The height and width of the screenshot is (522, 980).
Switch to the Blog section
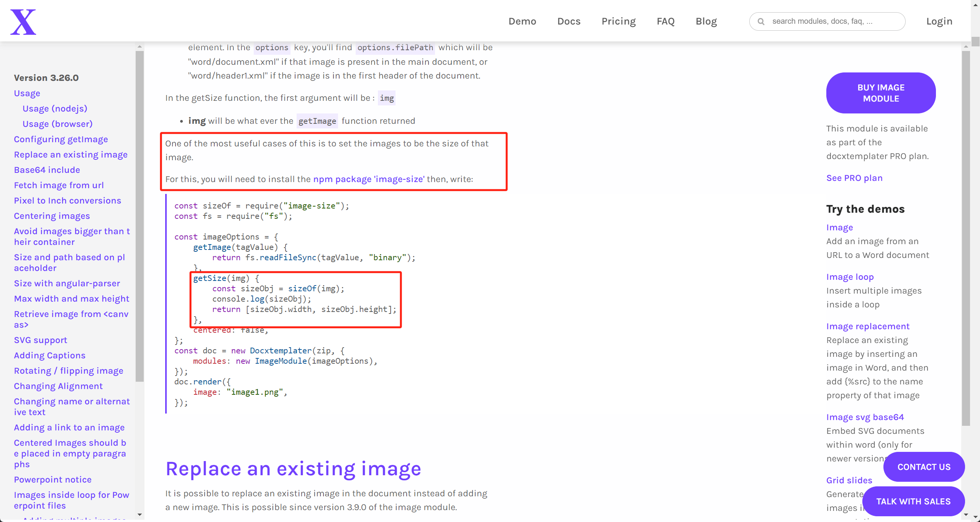706,21
